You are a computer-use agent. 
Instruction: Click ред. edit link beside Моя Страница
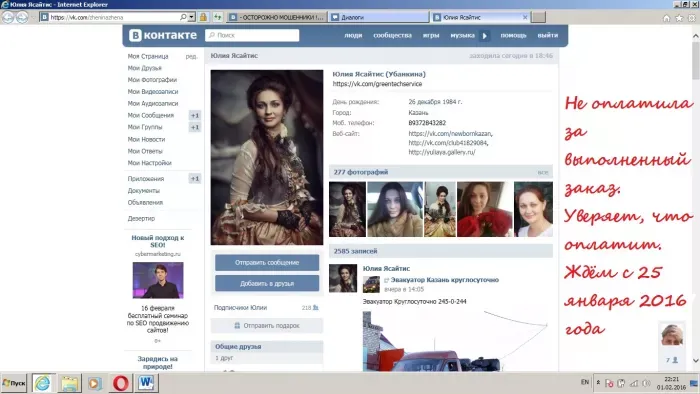click(x=191, y=56)
